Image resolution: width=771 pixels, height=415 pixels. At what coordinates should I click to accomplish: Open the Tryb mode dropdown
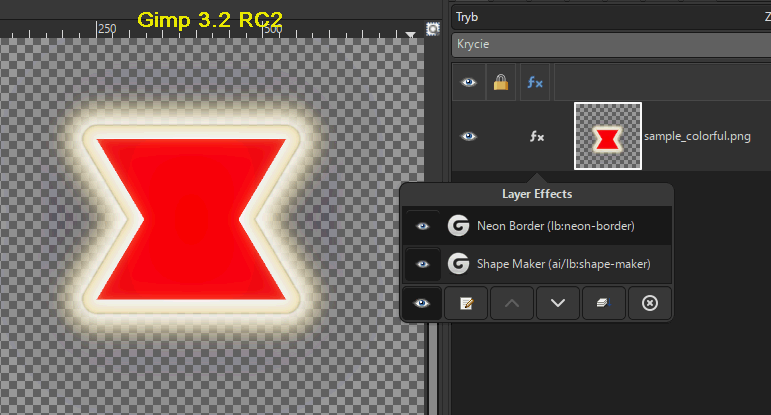click(x=610, y=17)
